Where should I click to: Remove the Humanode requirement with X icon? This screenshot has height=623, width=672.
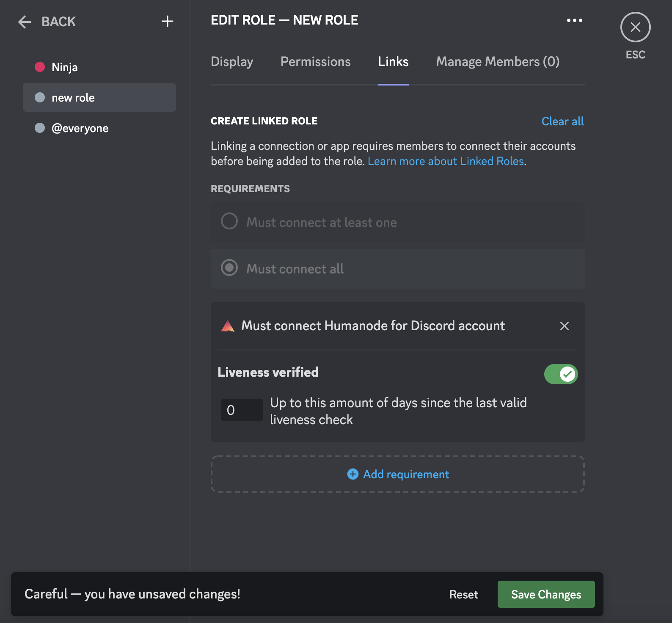click(564, 326)
